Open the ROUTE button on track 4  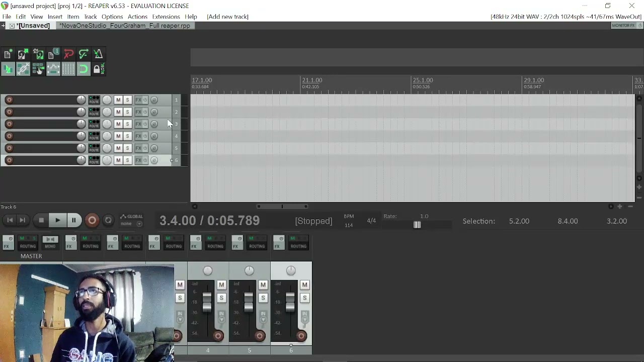point(94,136)
